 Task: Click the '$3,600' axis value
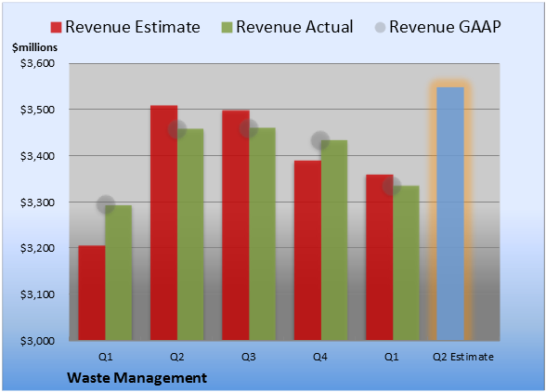click(37, 63)
